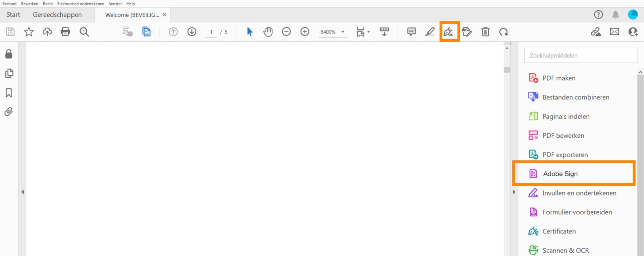The image size is (644, 256).
Task: Show the bookmarks panel
Action: click(x=9, y=93)
